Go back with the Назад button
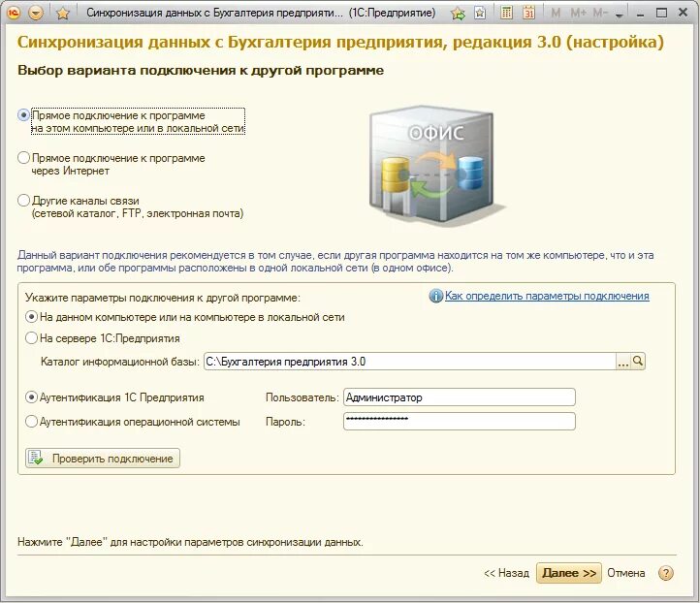700x603 pixels. pos(507,573)
